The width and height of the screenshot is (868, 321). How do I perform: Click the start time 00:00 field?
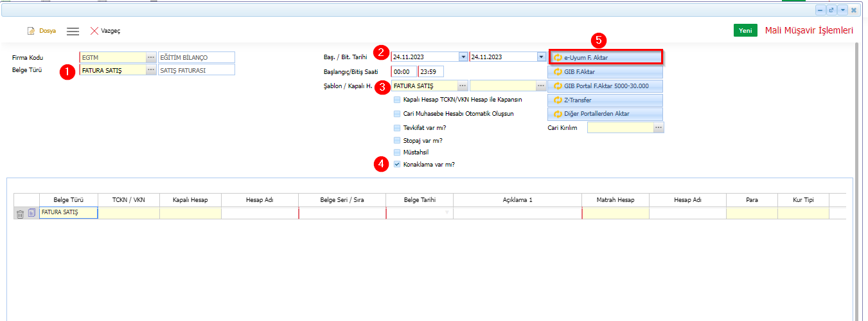pos(403,71)
